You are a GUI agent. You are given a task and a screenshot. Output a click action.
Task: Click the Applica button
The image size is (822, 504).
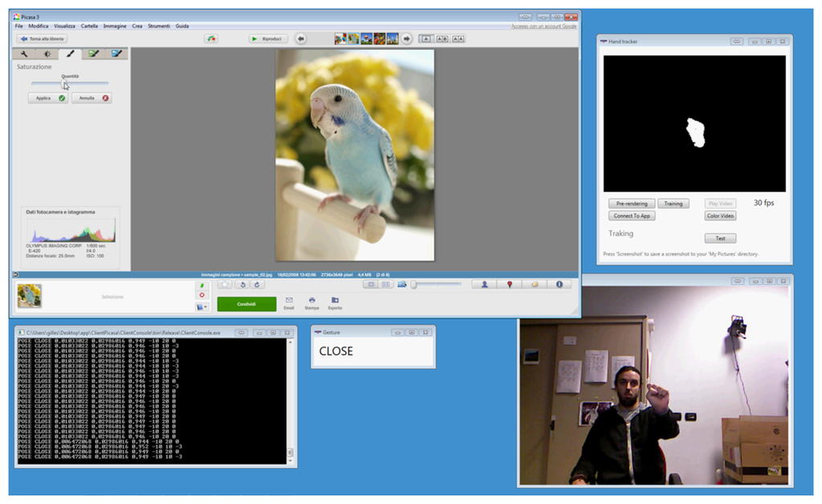(47, 98)
